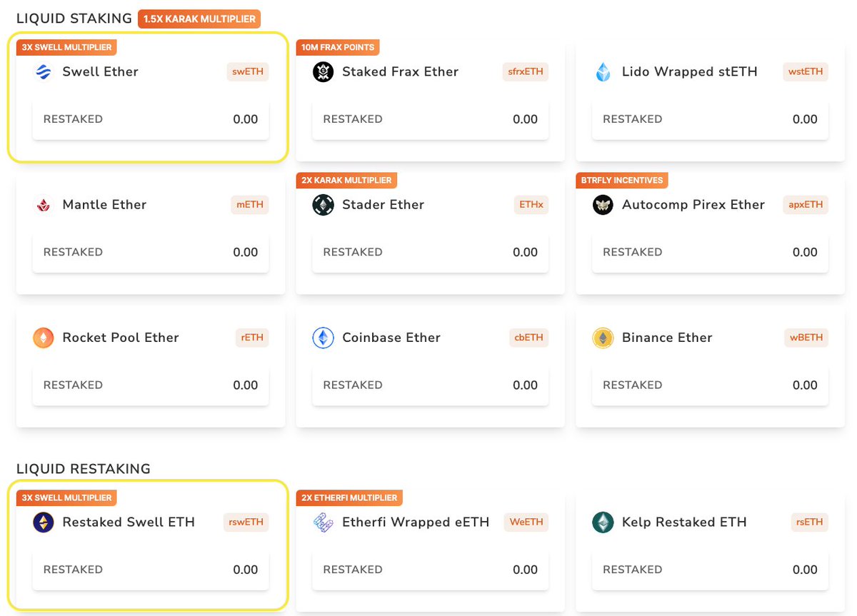Viewport: 857px width, 616px height.
Task: Click the 2X ETHERFI MULTIPLIER badge
Action: click(350, 498)
